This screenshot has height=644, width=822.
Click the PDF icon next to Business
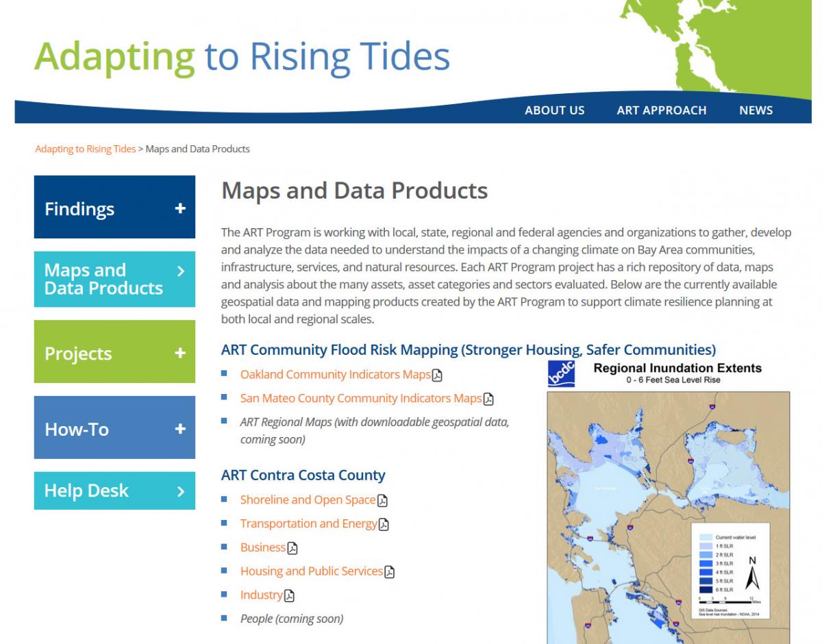tap(292, 548)
